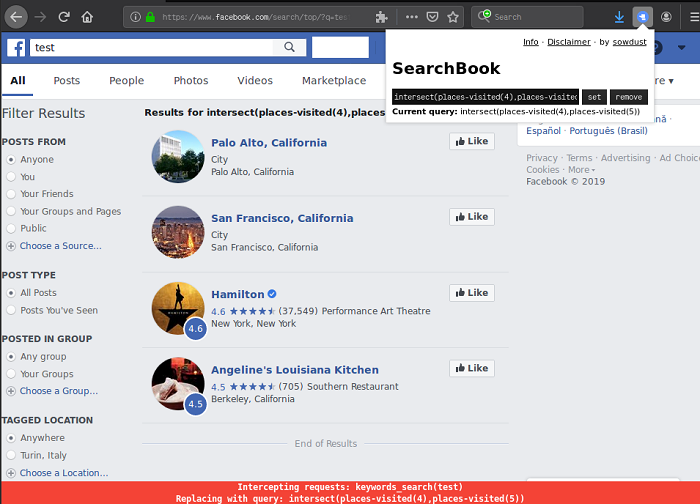Screen dimensions: 700x504
Task: Click the 4.5 rating badge on Angeline's
Action: pos(196,404)
